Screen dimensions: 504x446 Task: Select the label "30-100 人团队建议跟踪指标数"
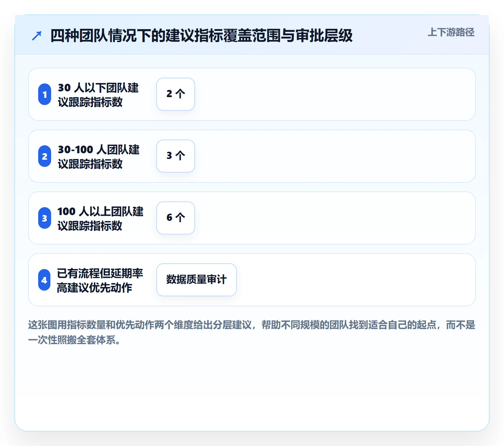click(x=99, y=156)
